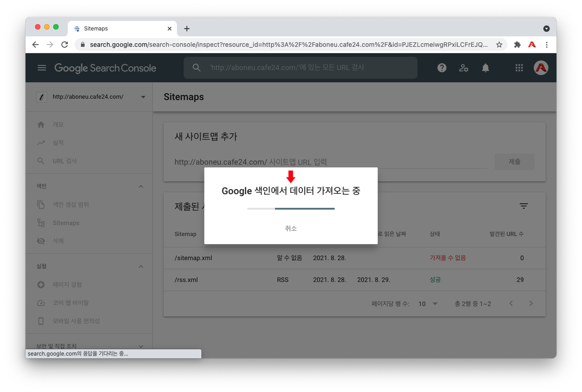
Task: Open the rows per page dropdown showing 10
Action: pyautogui.click(x=428, y=303)
